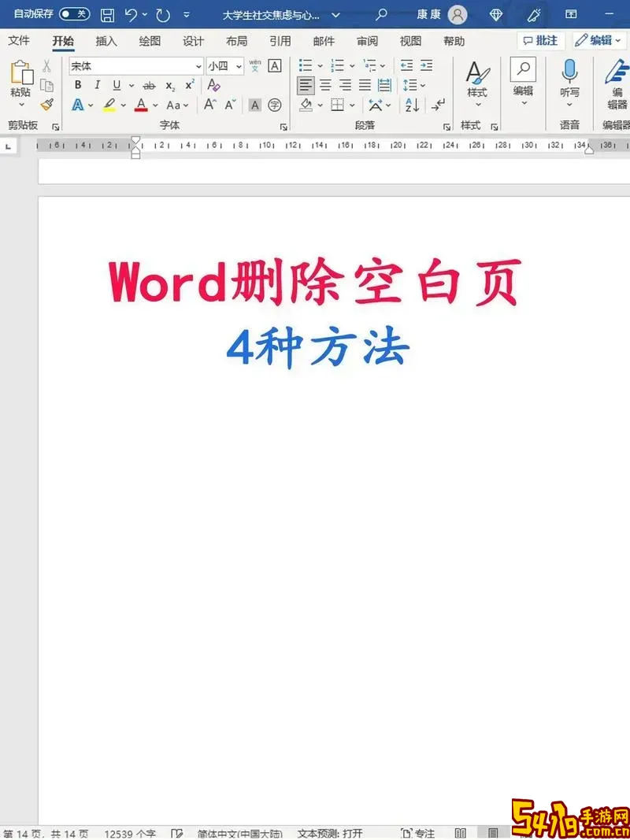This screenshot has height=840, width=630.
Task: Click the Sort A-Z icon
Action: 412,105
